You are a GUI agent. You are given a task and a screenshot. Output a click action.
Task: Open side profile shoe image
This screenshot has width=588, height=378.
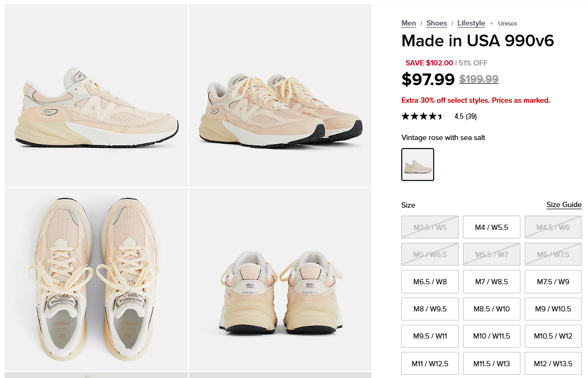pyautogui.click(x=96, y=96)
